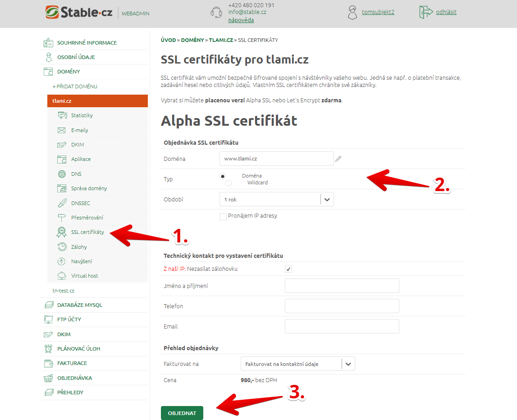
Task: Open SSL certifikáty sidebar item
Action: click(87, 232)
